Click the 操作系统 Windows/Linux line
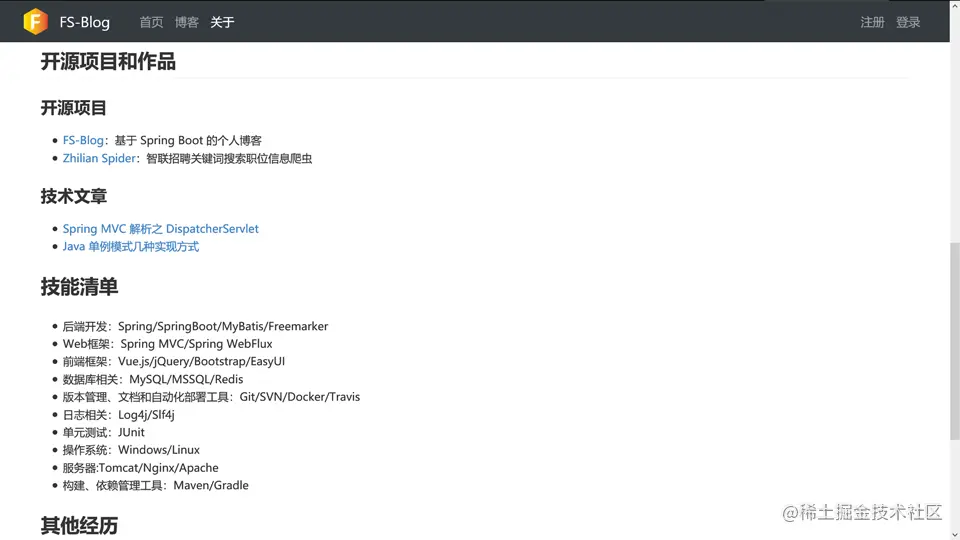This screenshot has height=540, width=960. (x=131, y=450)
